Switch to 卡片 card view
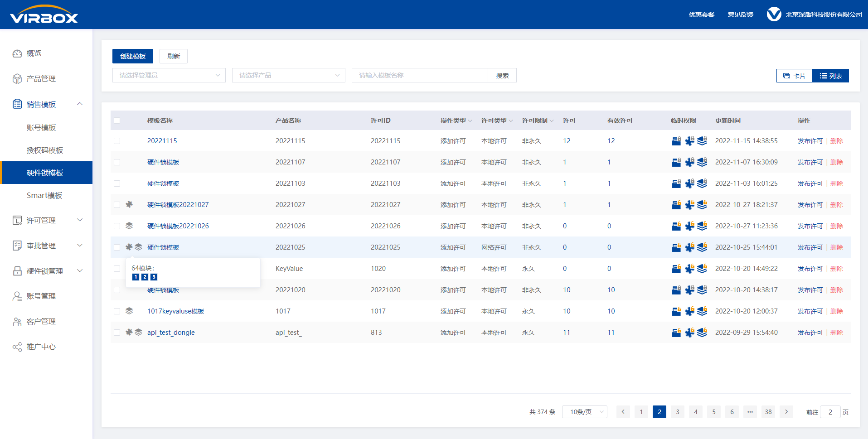 click(x=795, y=76)
